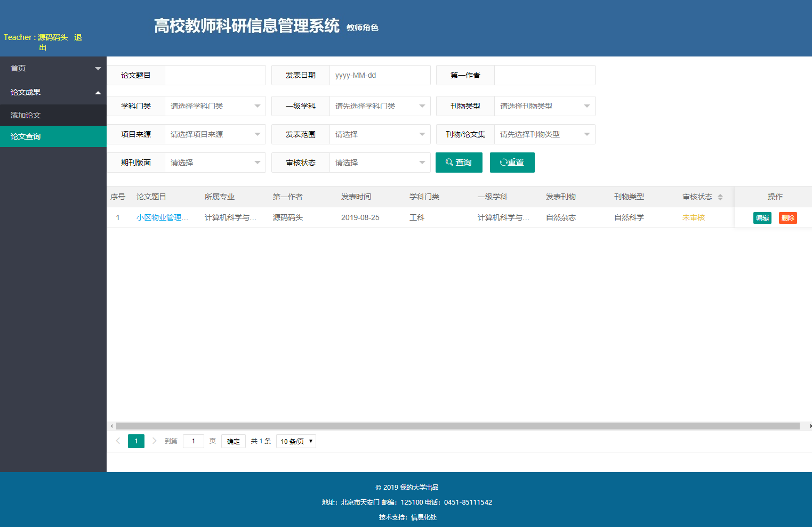Screen dimensions: 812x527
Task: Open the 发表范围 selector
Action: click(421, 134)
